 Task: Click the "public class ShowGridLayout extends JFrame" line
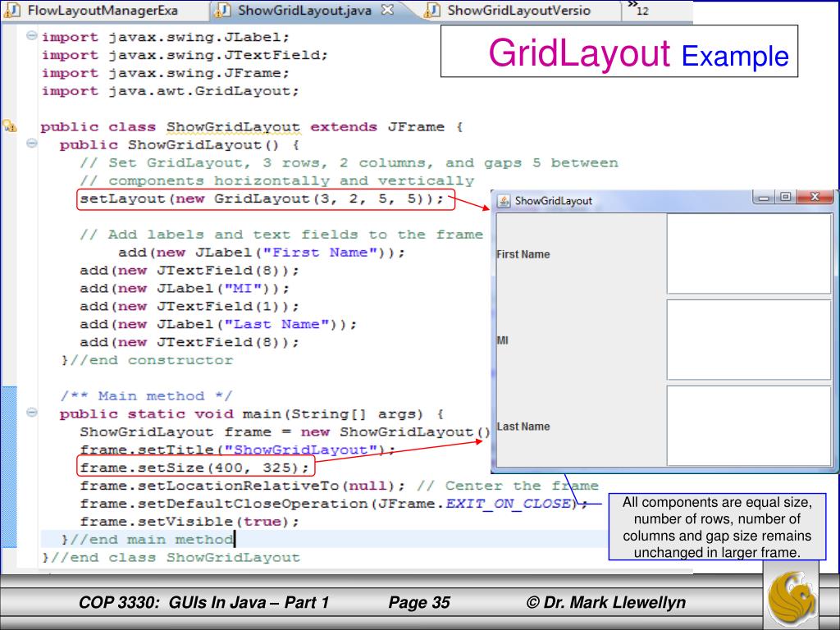tap(252, 127)
